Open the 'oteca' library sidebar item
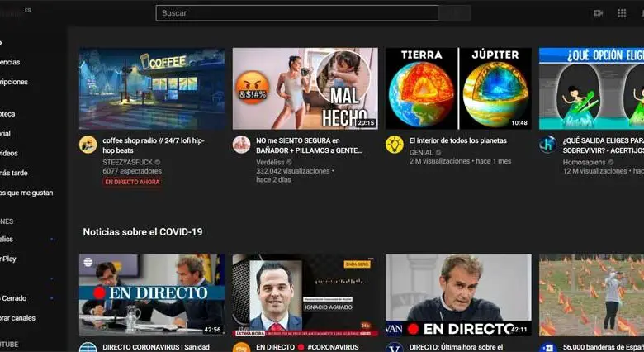The image size is (644, 352). click(7, 114)
